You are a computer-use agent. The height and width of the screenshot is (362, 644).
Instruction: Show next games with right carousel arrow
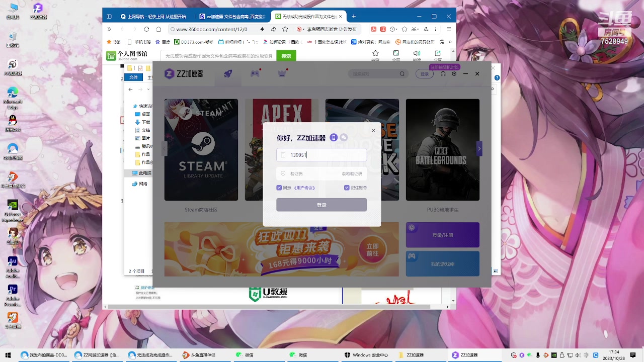[479, 148]
